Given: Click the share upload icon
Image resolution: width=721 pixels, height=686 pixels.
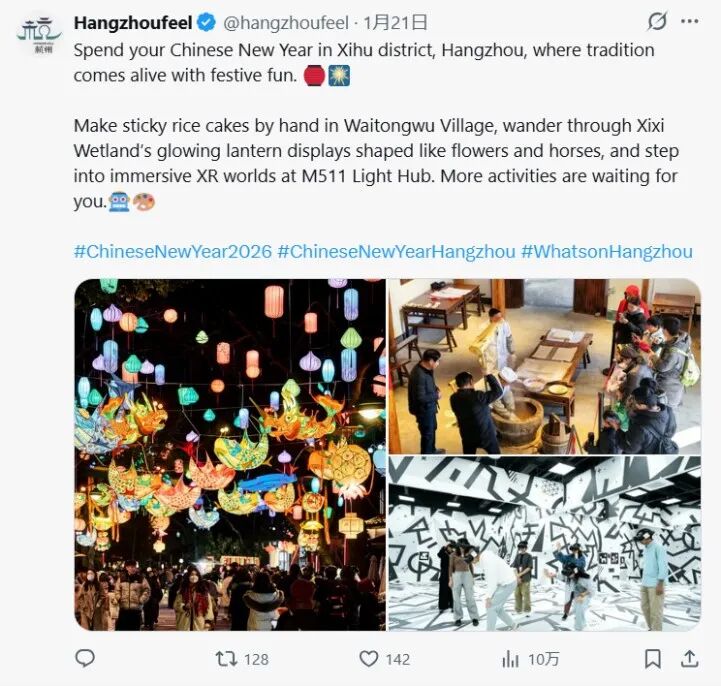Looking at the screenshot, I should (x=690, y=659).
